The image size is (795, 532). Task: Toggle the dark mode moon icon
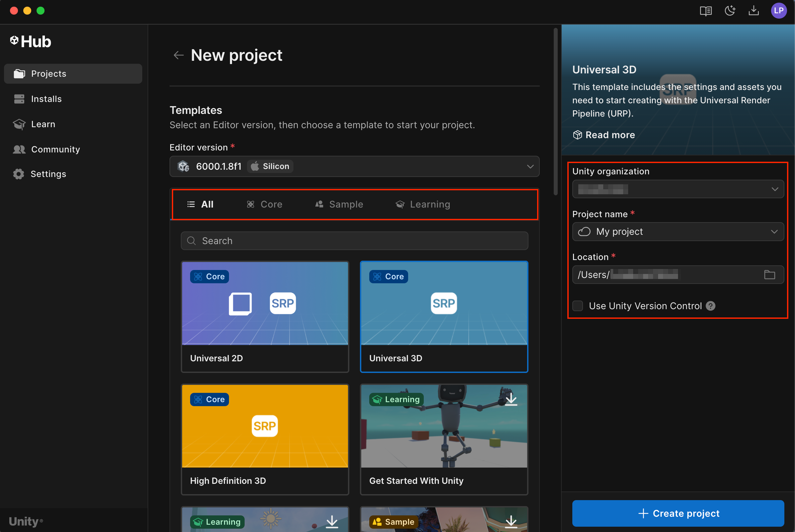tap(730, 11)
